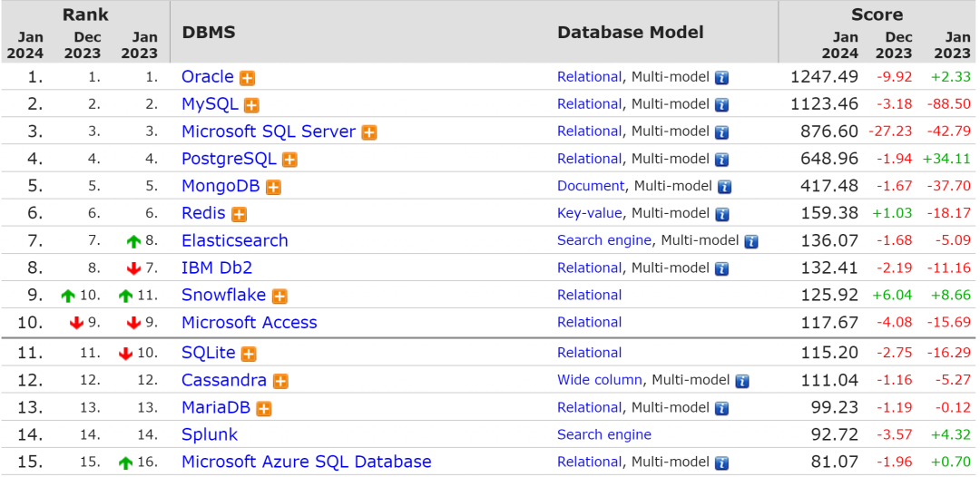Open the Snowflake link
The width and height of the screenshot is (980, 477).
tap(224, 295)
